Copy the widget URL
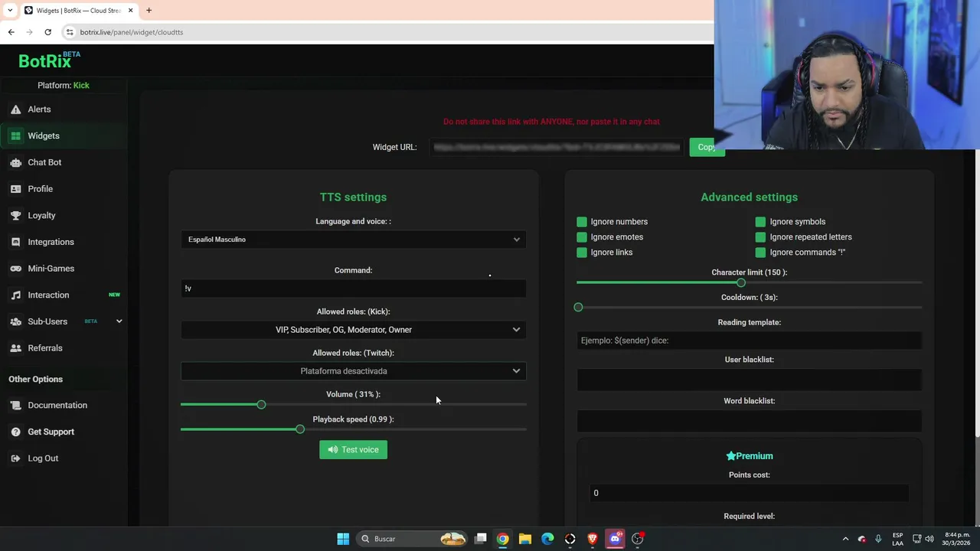Viewport: 980px width, 551px height. [706, 147]
